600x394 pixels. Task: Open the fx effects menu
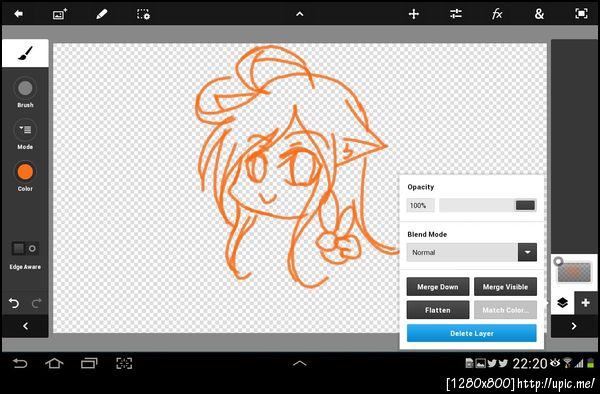click(497, 14)
